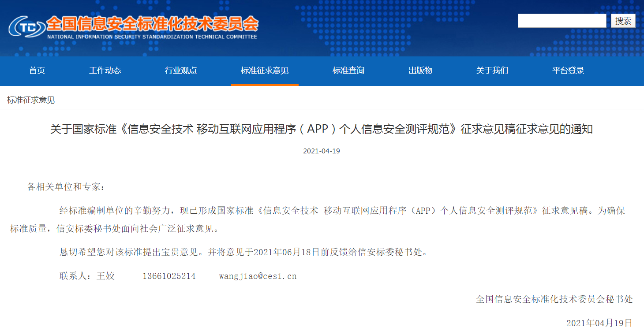The width and height of the screenshot is (644, 331).
Task: Click the contact name 王姣
Action: click(106, 276)
